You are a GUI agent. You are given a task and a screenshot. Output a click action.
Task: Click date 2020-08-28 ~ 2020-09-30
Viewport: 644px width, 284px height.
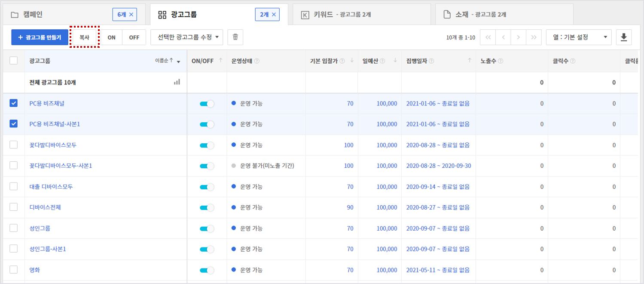click(x=438, y=166)
